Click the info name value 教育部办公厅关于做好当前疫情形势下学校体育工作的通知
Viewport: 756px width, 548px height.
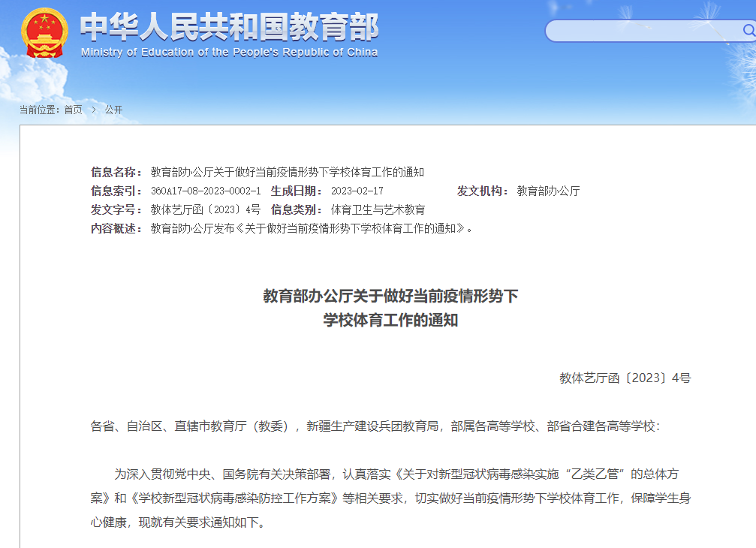[x=288, y=172]
